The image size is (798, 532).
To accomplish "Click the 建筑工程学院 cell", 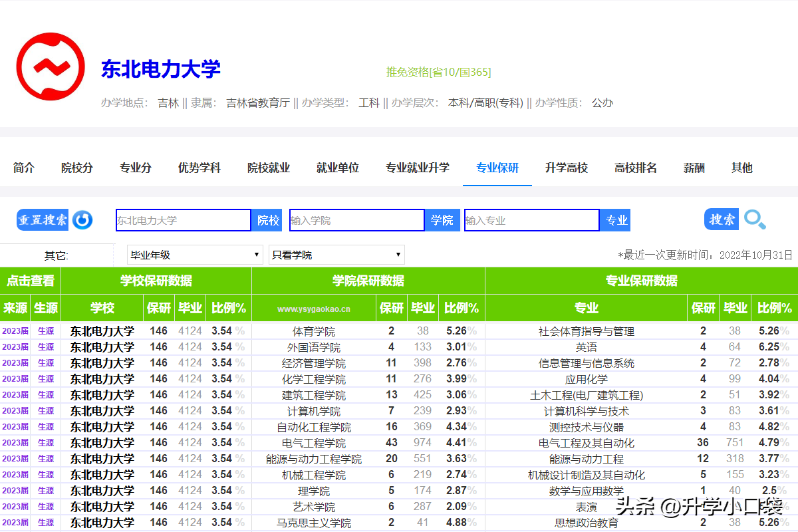I will point(314,395).
